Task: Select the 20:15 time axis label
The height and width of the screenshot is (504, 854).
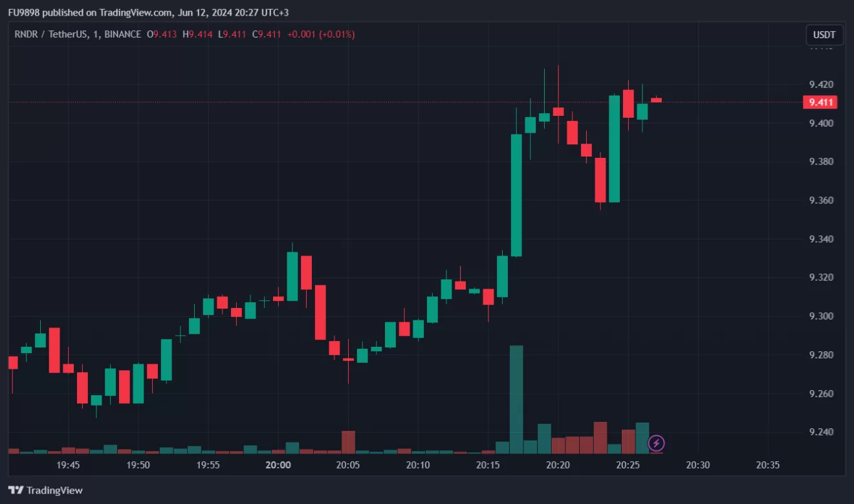Action: coord(488,465)
